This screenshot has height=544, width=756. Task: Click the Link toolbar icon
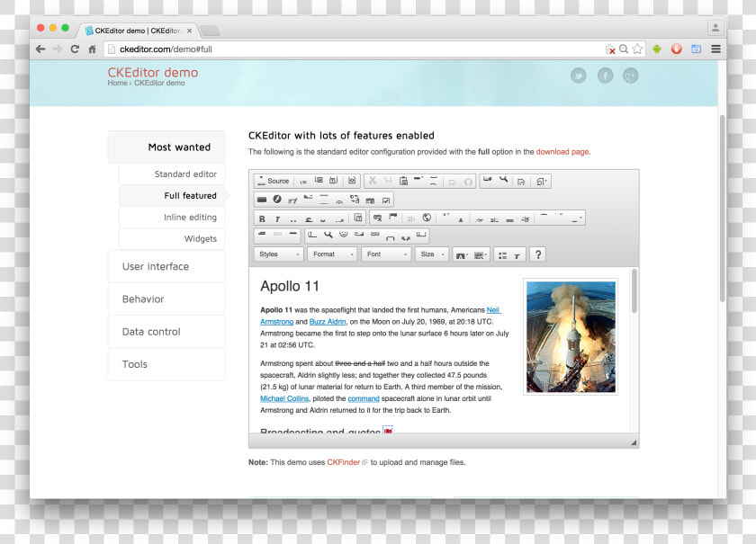click(262, 236)
